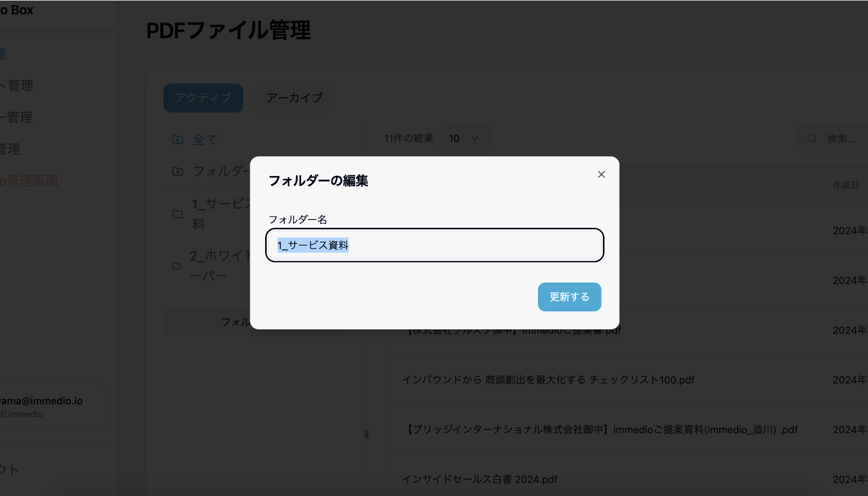
Task: Click the フォルダー section folder icon
Action: click(x=178, y=172)
